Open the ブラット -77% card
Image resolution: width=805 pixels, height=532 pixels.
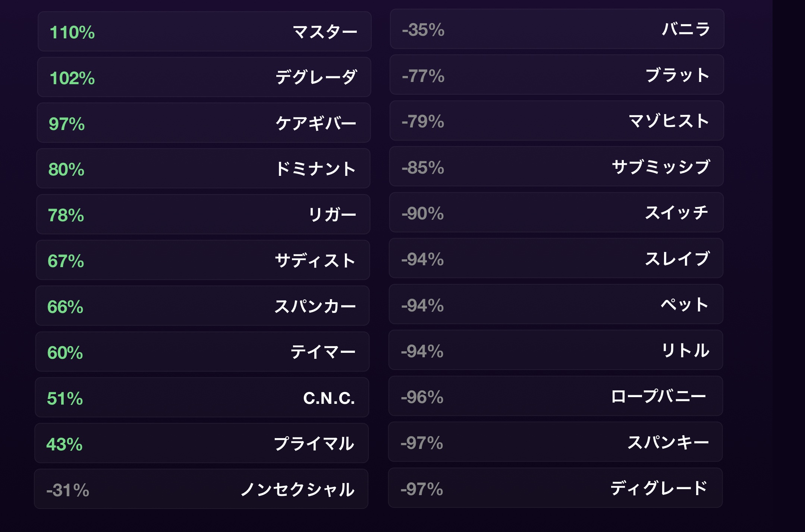tap(557, 75)
